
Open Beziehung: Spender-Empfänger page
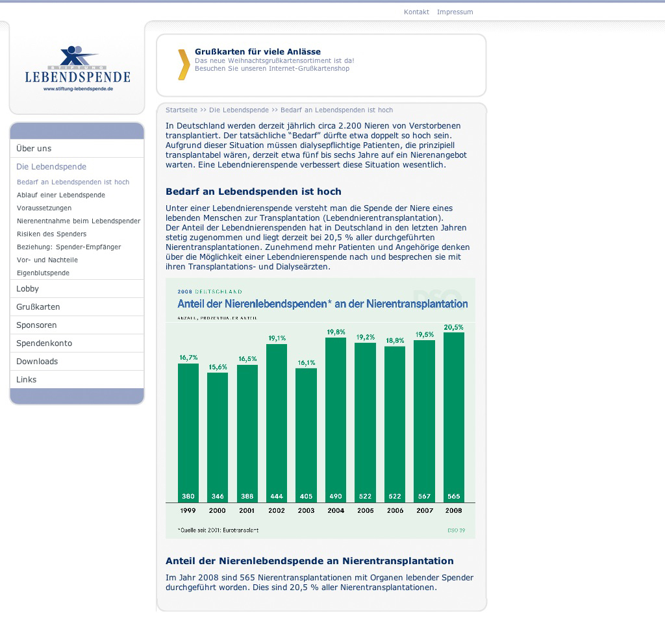(x=69, y=247)
